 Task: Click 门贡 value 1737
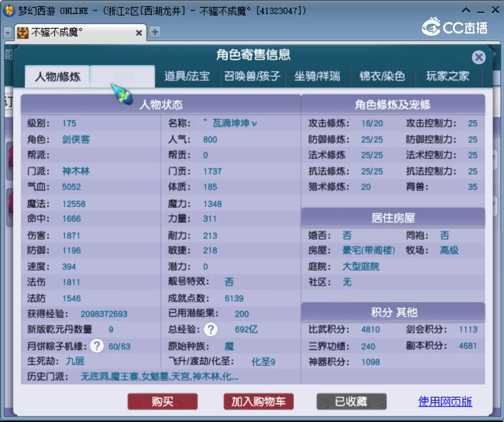[x=212, y=171]
